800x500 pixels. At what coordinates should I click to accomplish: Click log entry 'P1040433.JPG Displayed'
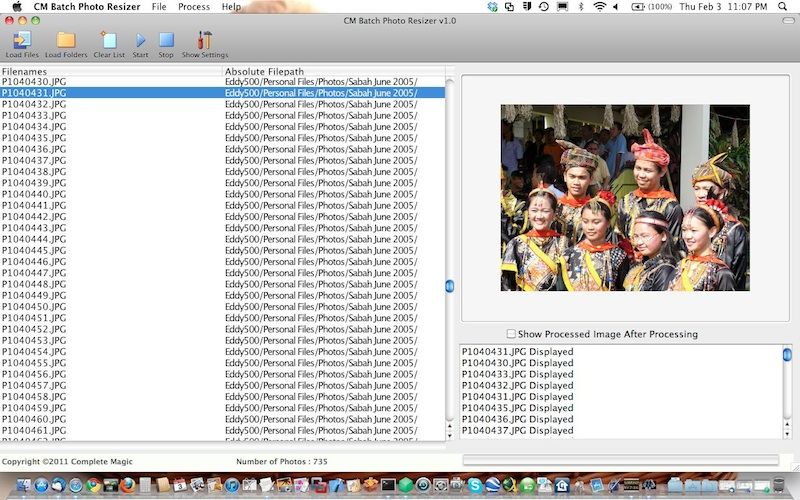point(517,374)
